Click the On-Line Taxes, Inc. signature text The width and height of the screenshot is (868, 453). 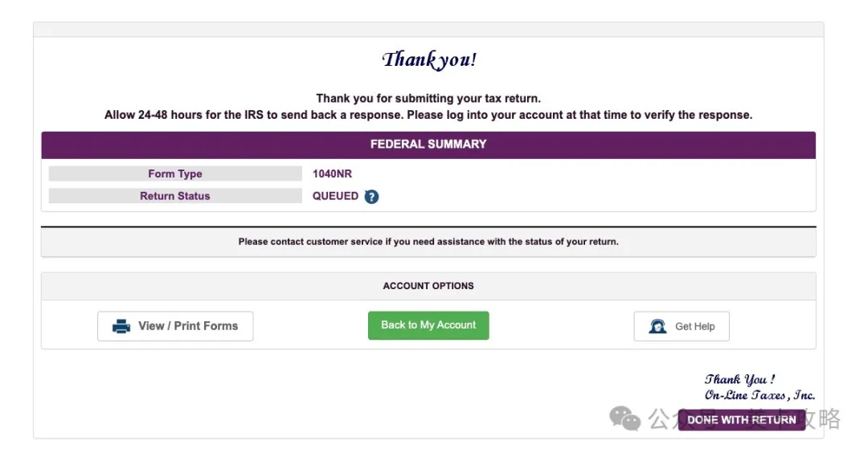pos(759,395)
